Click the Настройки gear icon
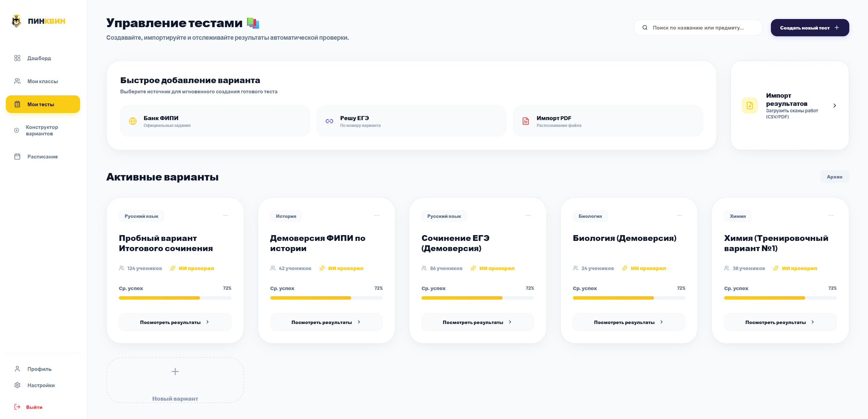 17,385
